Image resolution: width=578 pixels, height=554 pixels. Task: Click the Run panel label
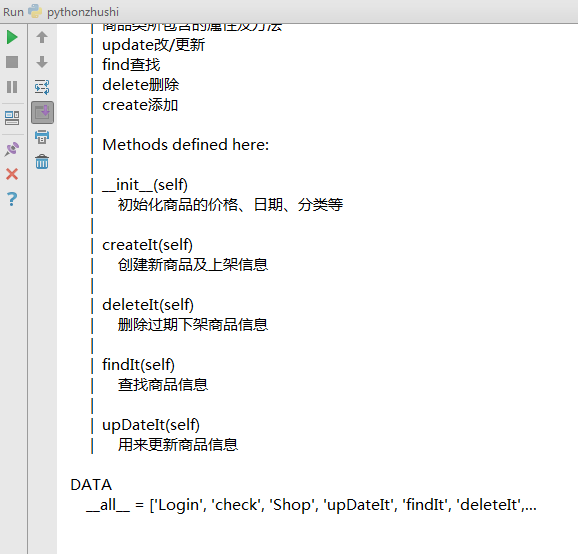[x=13, y=12]
